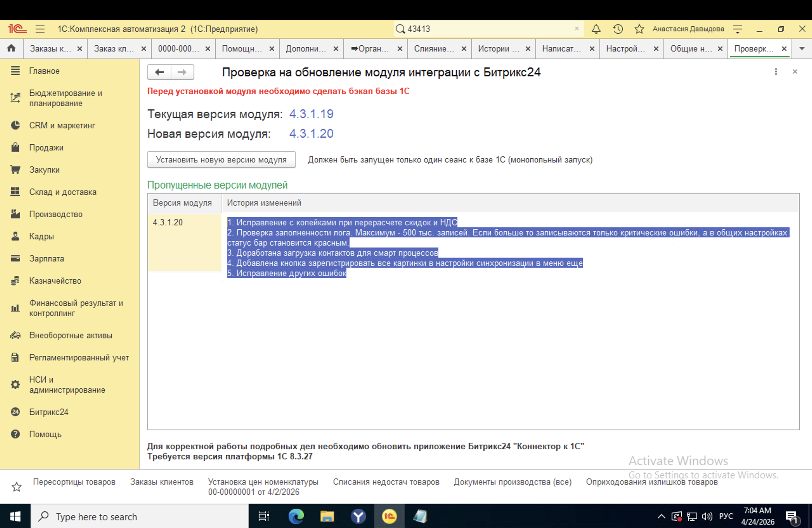Click the Версия модуля column header

pos(185,203)
